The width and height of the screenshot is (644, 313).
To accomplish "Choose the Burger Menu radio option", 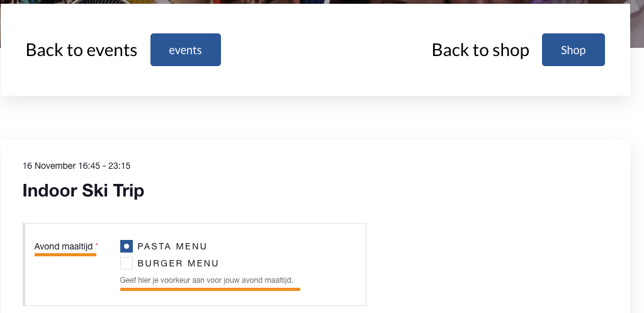I will (x=127, y=263).
